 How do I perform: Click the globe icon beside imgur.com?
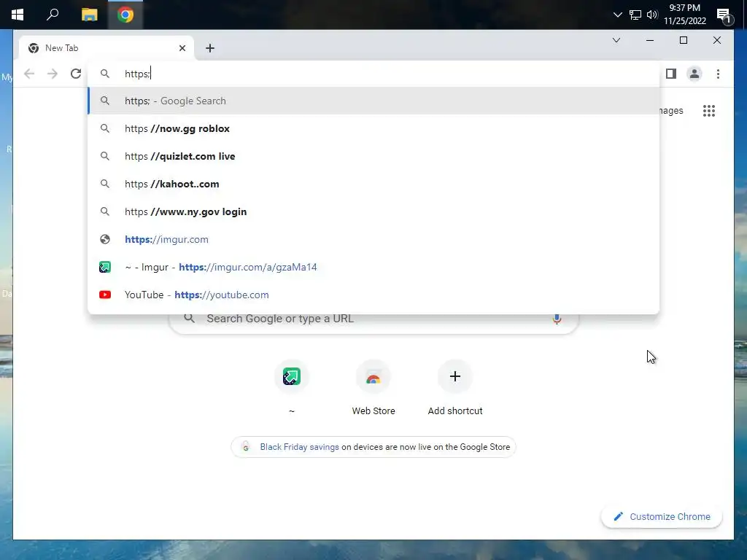tap(105, 239)
